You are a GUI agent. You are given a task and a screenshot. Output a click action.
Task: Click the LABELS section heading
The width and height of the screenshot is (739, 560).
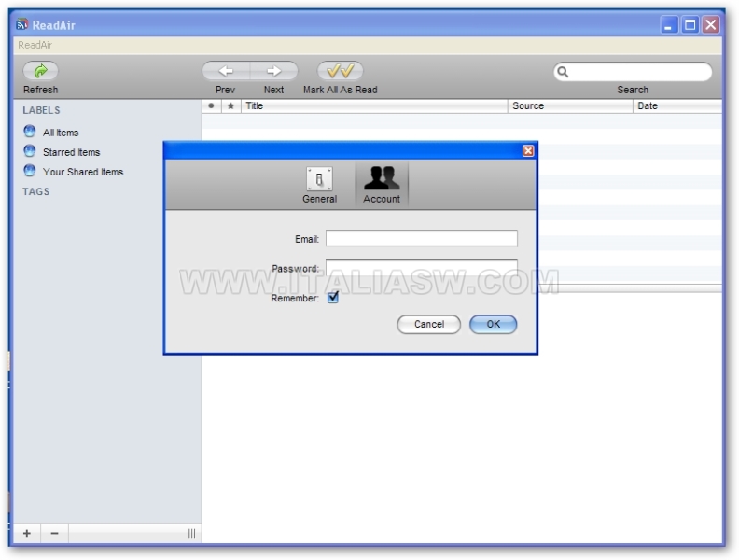pyautogui.click(x=41, y=110)
